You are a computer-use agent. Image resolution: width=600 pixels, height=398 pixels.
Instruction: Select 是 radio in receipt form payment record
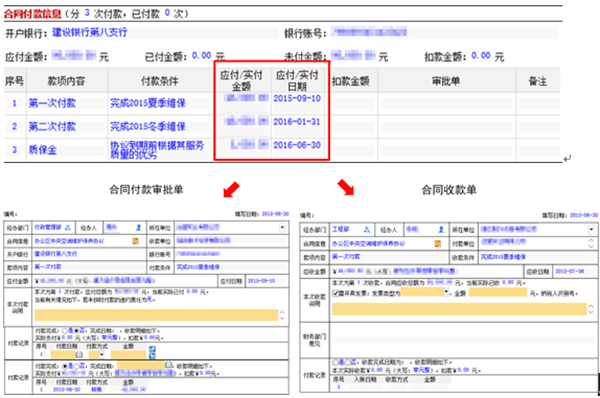336,362
